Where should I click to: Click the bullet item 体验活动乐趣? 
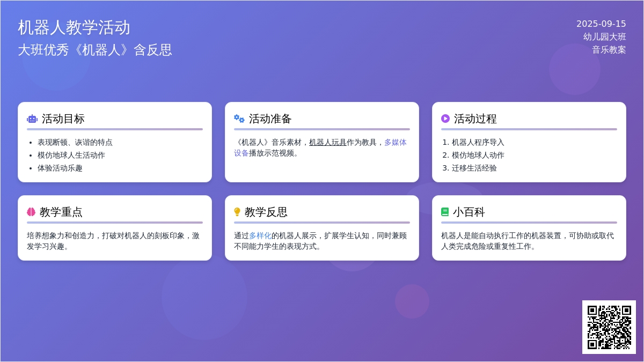click(x=60, y=168)
